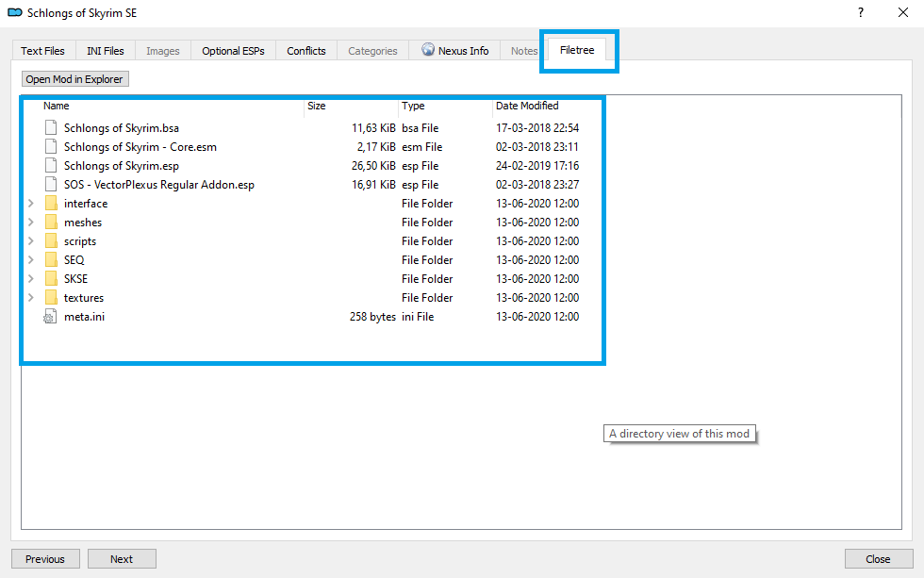Click the meta.ini gear file icon
This screenshot has width=924, height=578.
[50, 317]
